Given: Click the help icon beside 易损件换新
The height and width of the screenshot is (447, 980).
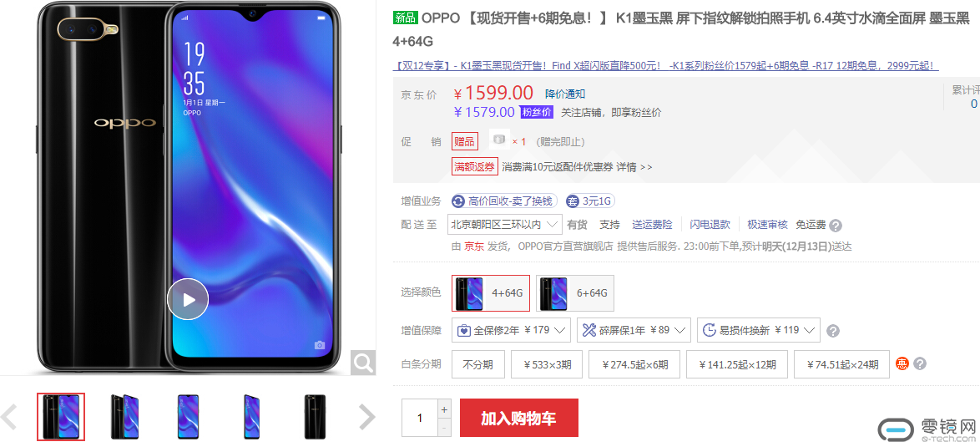Looking at the screenshot, I should [x=833, y=331].
